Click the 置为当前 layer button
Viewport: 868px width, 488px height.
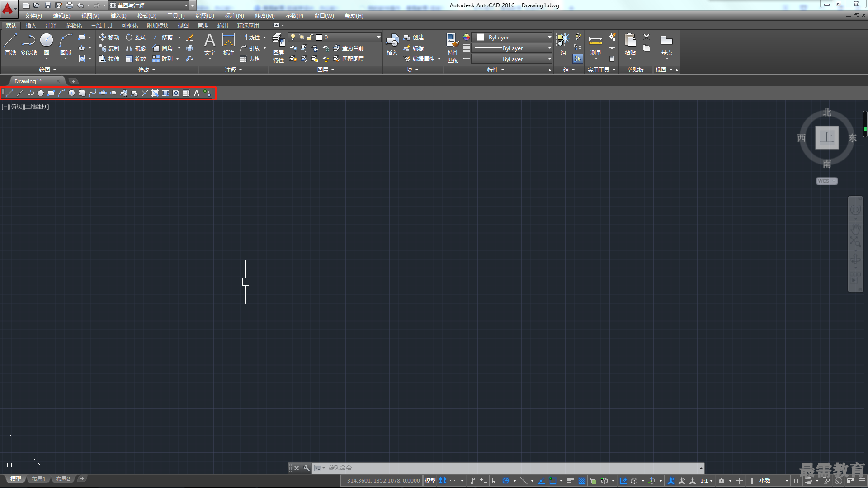pyautogui.click(x=348, y=48)
